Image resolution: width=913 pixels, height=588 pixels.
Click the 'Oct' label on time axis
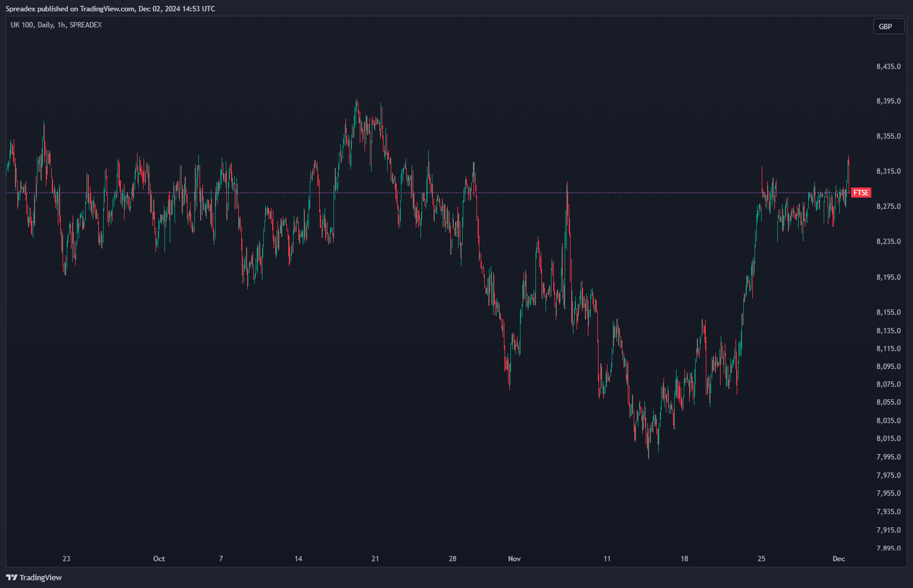click(x=159, y=559)
